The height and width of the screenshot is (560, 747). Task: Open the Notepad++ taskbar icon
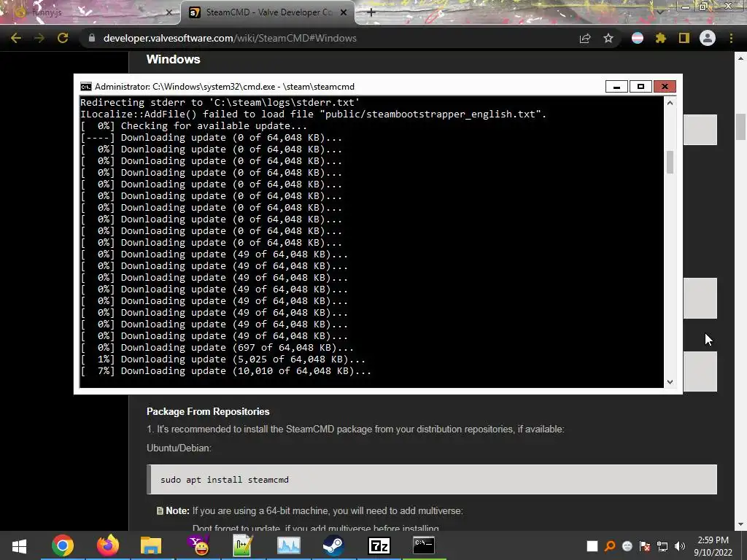[x=242, y=545]
